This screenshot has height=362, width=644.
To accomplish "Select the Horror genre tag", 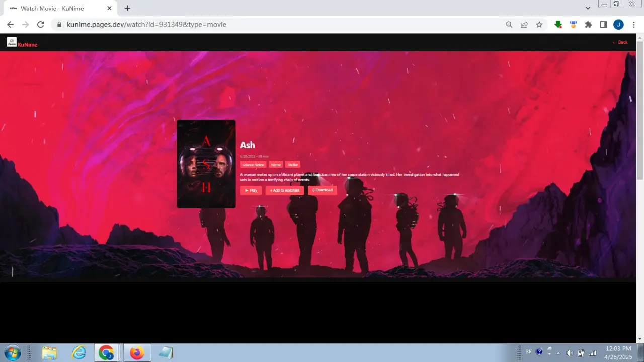I will pyautogui.click(x=276, y=165).
